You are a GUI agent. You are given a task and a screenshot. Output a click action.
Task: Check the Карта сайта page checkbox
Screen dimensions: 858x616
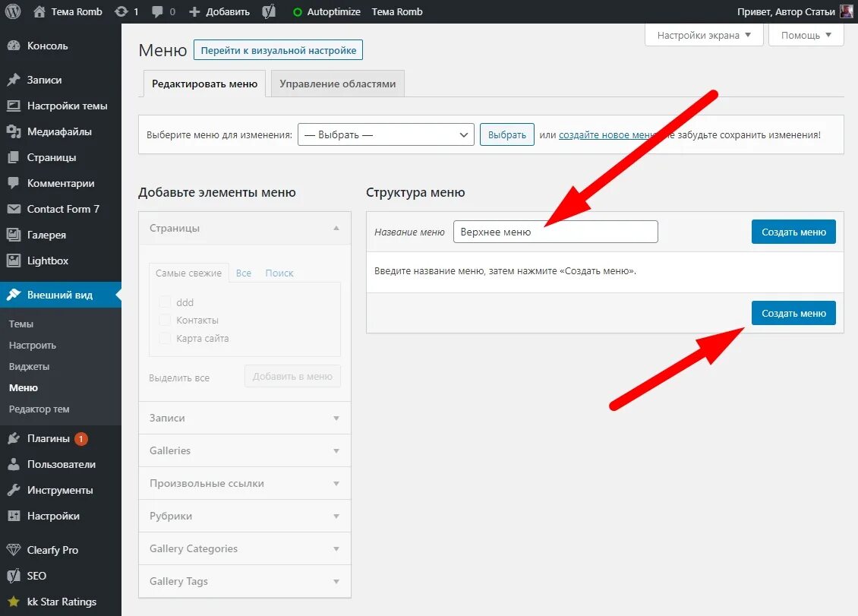(165, 339)
